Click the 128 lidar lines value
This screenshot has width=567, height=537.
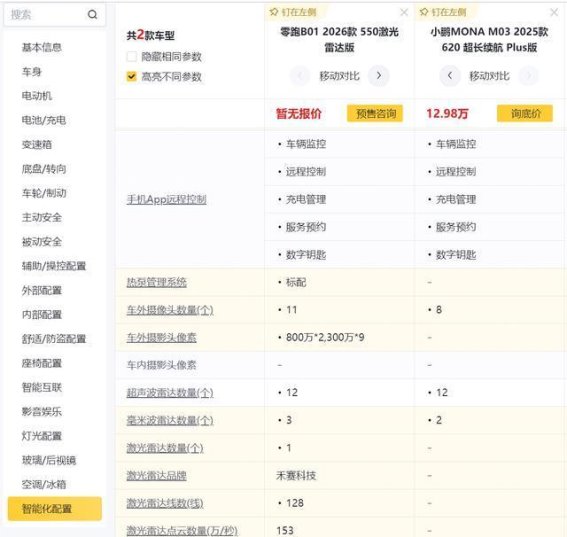coord(295,503)
